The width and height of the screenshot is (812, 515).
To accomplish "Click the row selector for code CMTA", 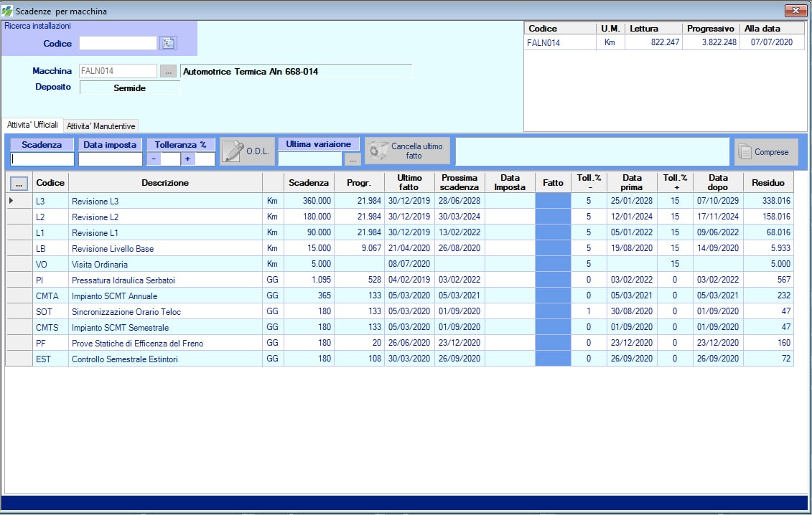I will coord(19,296).
